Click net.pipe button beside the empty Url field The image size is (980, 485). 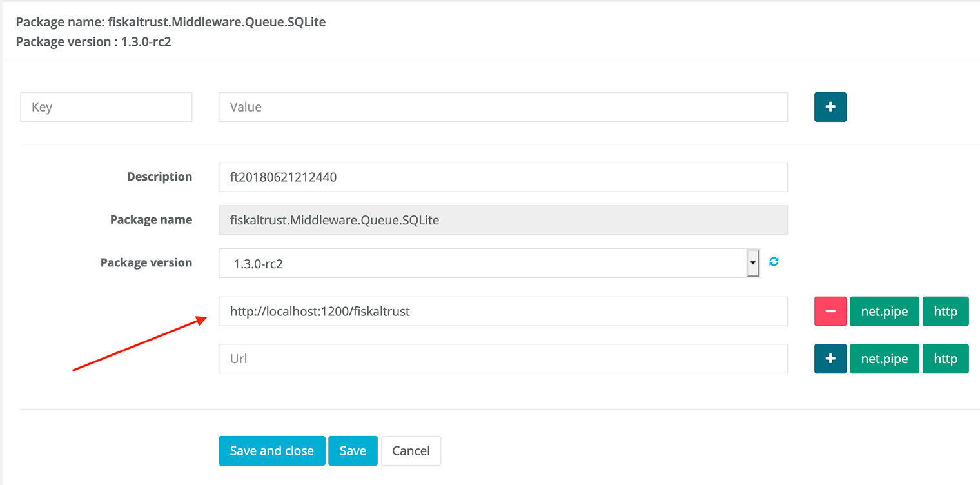tap(884, 359)
